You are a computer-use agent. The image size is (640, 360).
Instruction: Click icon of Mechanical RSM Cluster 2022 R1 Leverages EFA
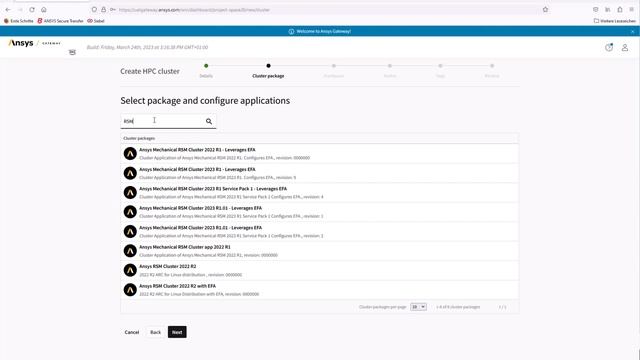(130, 153)
